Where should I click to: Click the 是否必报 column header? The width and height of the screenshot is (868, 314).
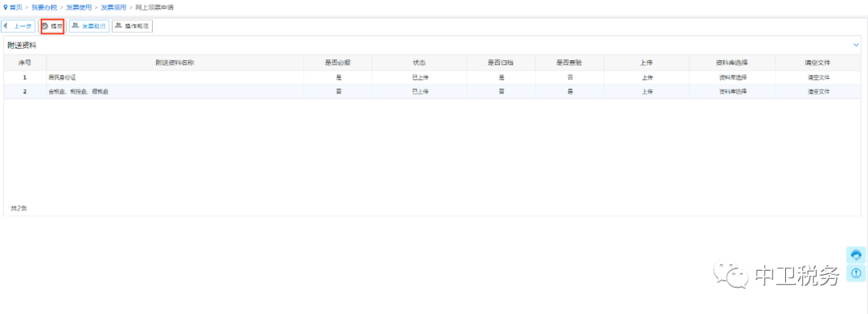pos(338,63)
